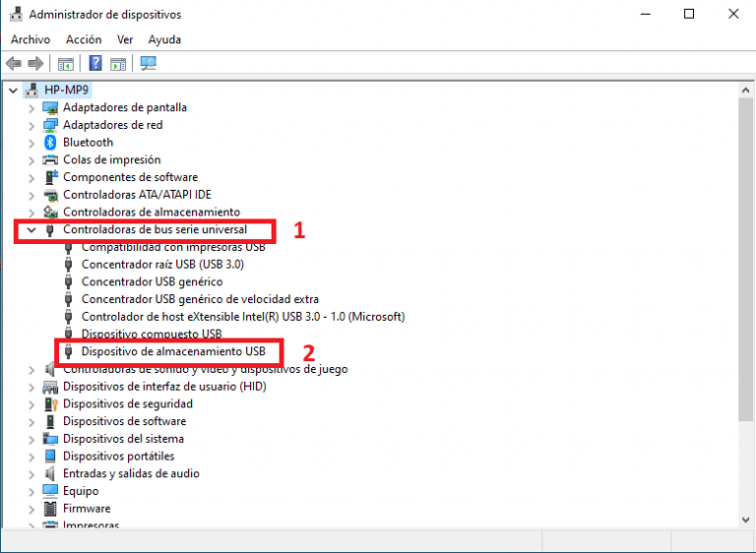Select Controlador de host eXtensible Intel USB 3.0
Screen dimensions: 756x553
click(x=243, y=317)
